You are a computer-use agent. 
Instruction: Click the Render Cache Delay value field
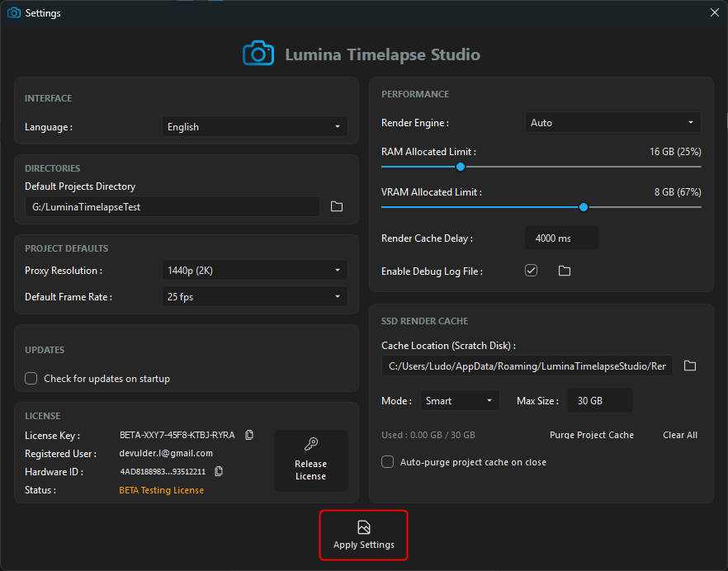(562, 238)
